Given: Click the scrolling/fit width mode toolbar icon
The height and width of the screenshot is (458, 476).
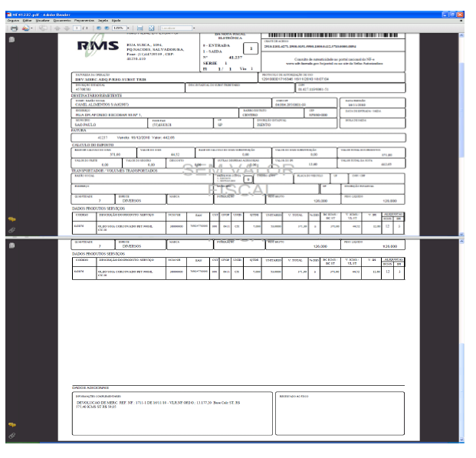Looking at the screenshot, I should point(140,28).
